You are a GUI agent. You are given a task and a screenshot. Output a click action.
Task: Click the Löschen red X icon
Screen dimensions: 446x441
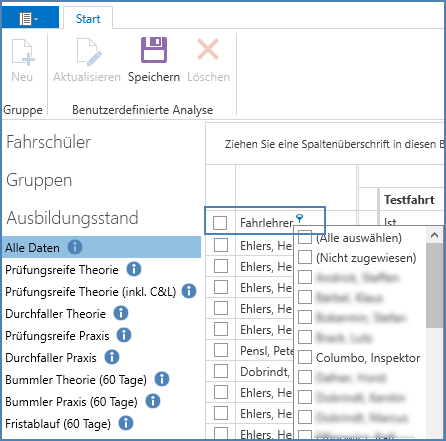(x=208, y=49)
